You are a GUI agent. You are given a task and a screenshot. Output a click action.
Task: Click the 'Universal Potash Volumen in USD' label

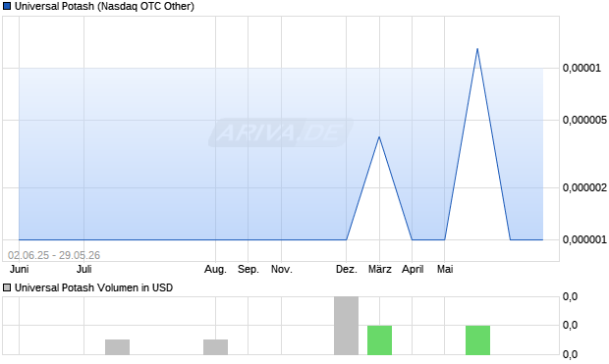coord(93,287)
